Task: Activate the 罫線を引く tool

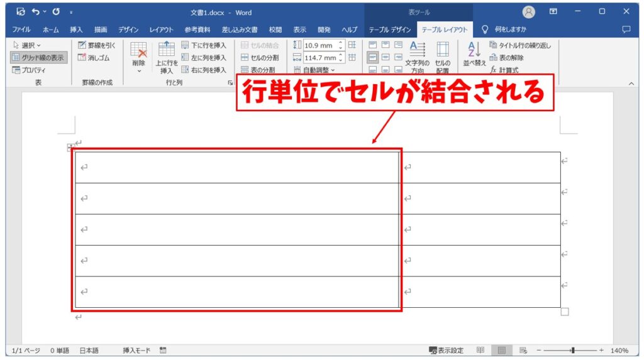Action: click(97, 45)
